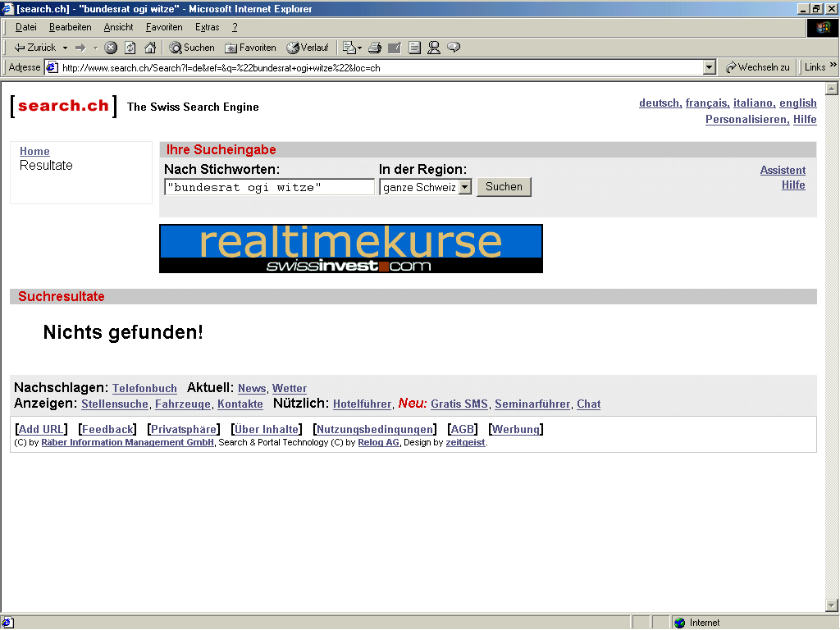Click the Stop loading toolbar icon
The height and width of the screenshot is (630, 840).
pyautogui.click(x=111, y=48)
